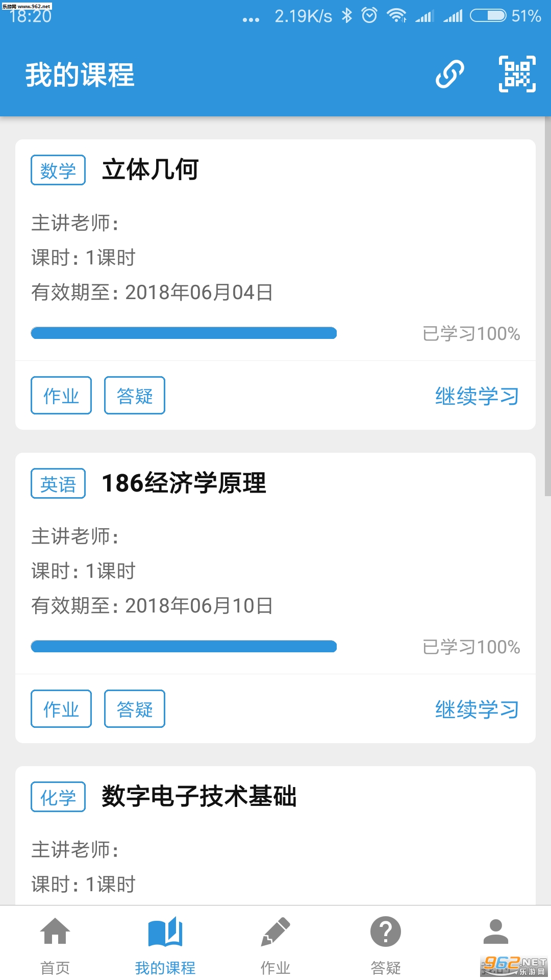Open the 答疑 question mark tab
Image resolution: width=551 pixels, height=980 pixels.
[x=386, y=943]
